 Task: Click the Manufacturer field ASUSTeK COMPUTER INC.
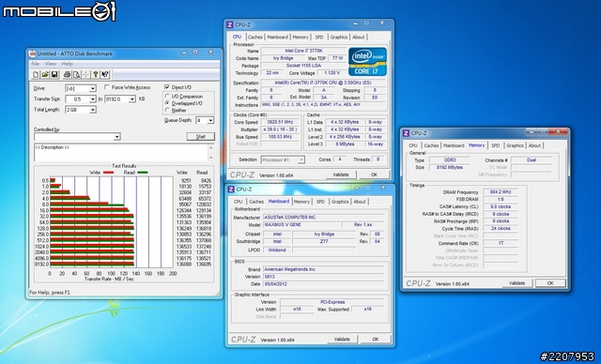coord(324,218)
